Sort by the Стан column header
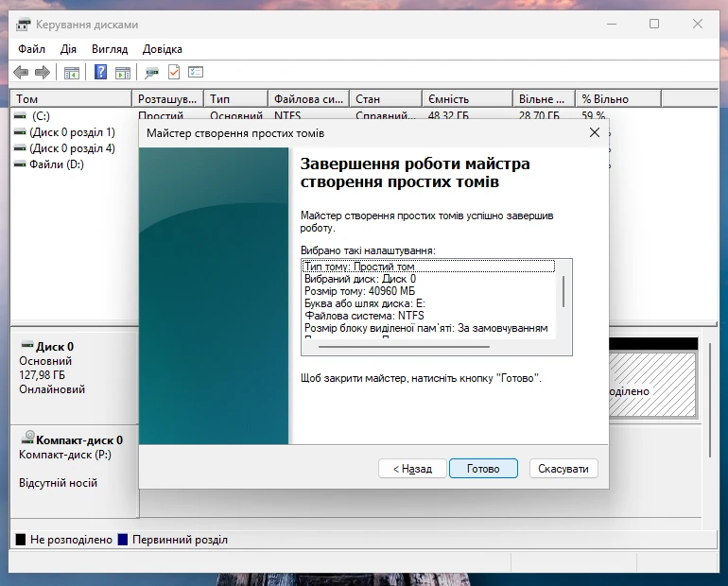The width and height of the screenshot is (728, 586). [x=386, y=99]
